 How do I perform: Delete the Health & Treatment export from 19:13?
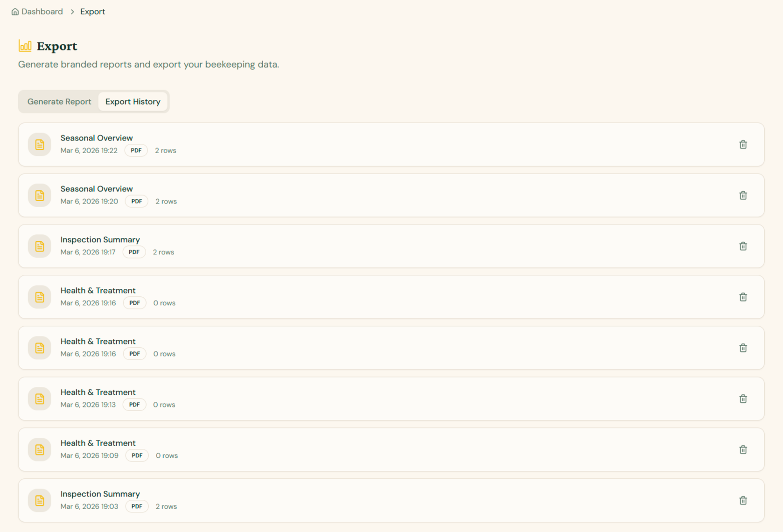[x=743, y=399]
